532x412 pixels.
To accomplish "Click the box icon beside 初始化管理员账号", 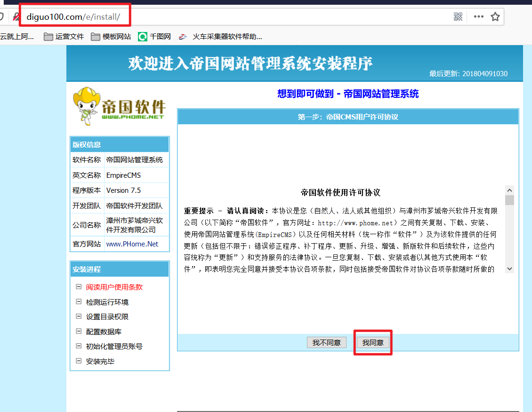I will (x=79, y=346).
